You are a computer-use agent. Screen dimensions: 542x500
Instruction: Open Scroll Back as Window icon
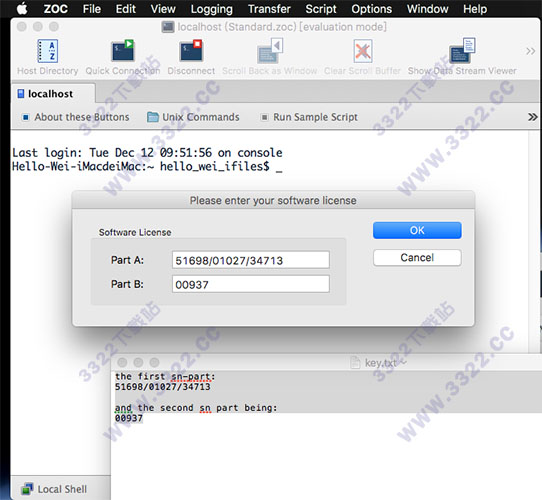[x=270, y=50]
